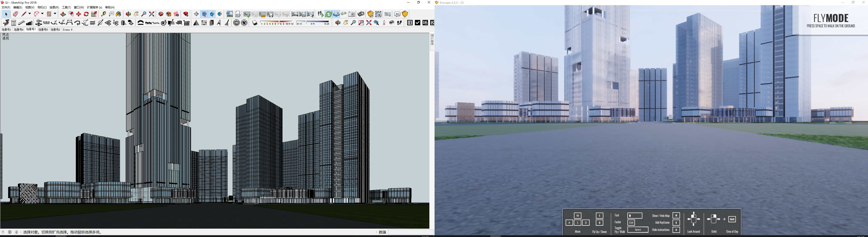868x237 pixels.
Task: Select the arrow Select tool in SketchUp
Action: coord(6,14)
